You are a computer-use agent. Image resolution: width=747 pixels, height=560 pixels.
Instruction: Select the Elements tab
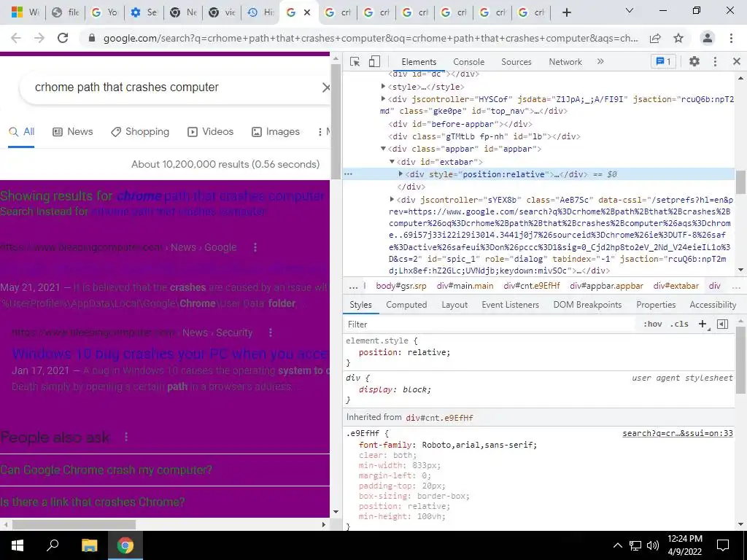click(419, 62)
